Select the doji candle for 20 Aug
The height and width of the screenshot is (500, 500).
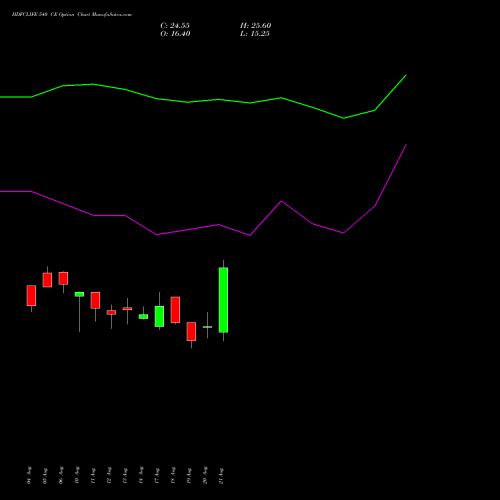coord(207,327)
